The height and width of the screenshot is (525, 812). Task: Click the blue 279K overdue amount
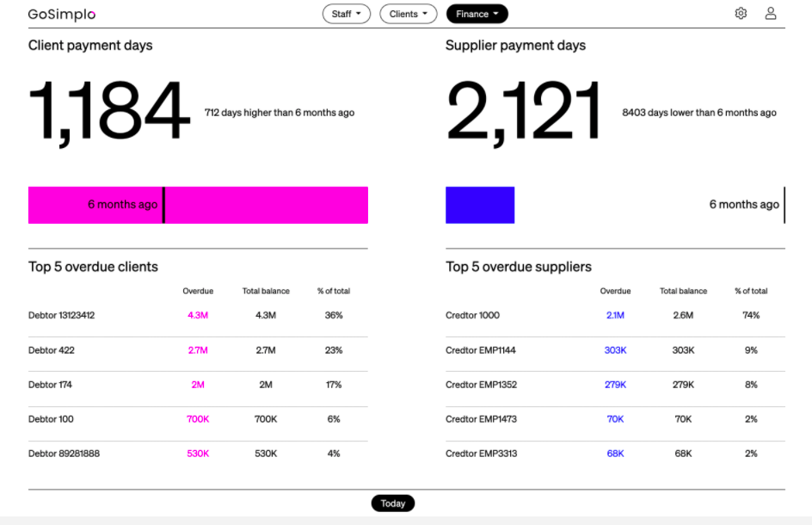pyautogui.click(x=615, y=385)
